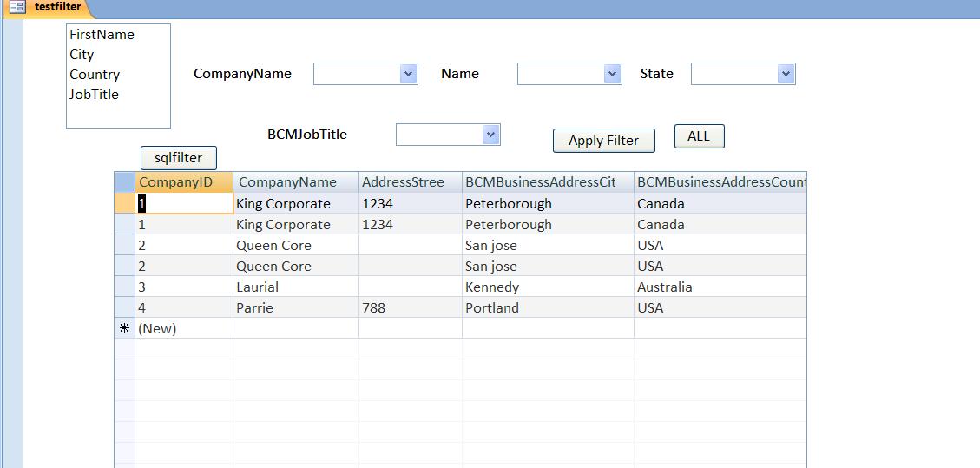Open the State dropdown arrow
Image resolution: width=980 pixels, height=468 pixels.
[786, 74]
